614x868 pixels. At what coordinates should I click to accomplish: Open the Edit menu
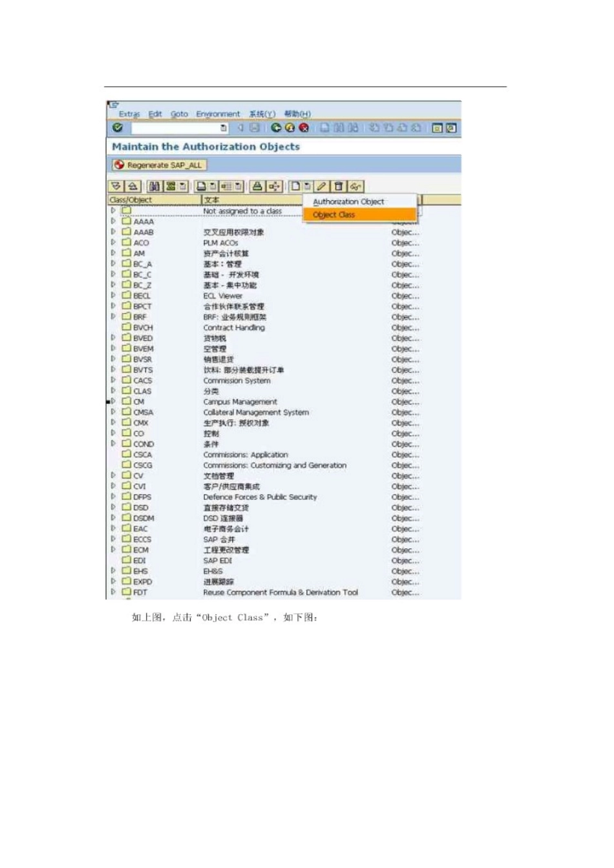click(155, 114)
